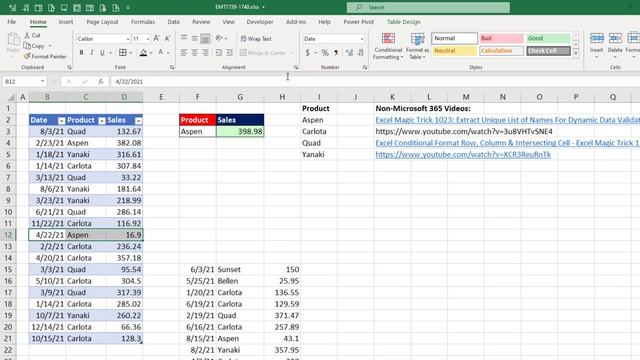Viewport: 640px width, 360px height.
Task: Decrease font size with the smaller A icon
Action: (x=167, y=38)
